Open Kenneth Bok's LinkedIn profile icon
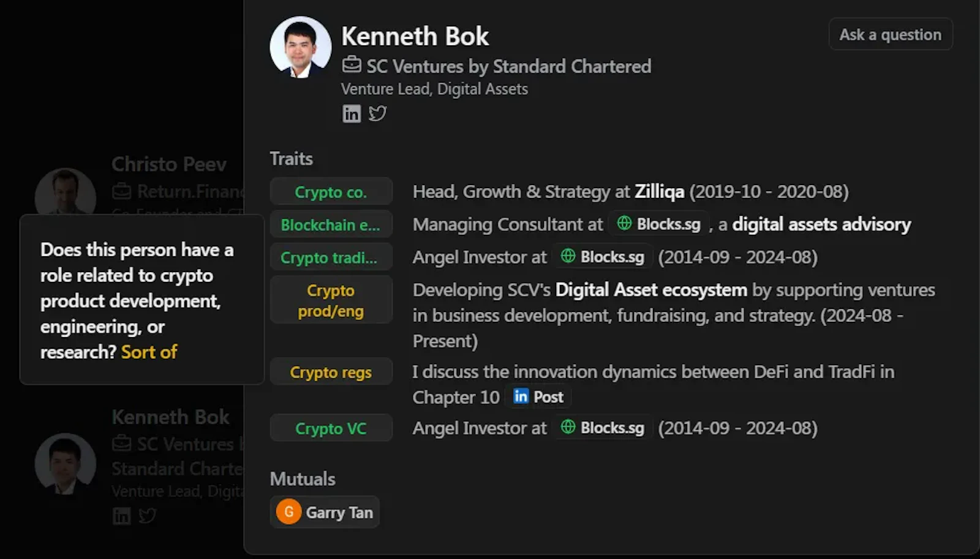The image size is (980, 559). pos(352,113)
